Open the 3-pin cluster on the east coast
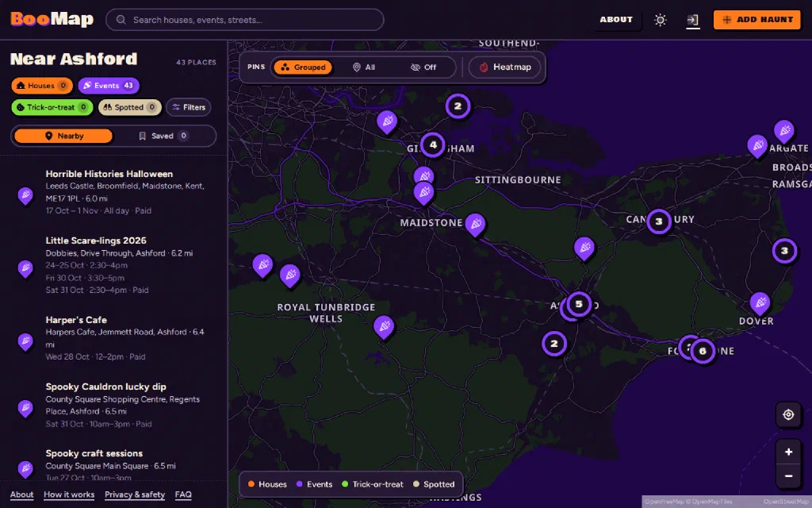Viewport: 812px width, 508px height. coord(784,251)
